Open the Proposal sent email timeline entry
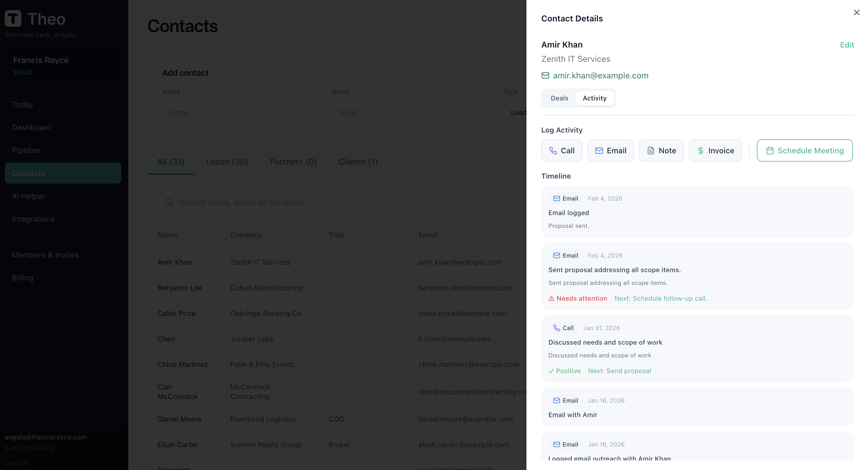This screenshot has height=470, width=868. click(569, 213)
